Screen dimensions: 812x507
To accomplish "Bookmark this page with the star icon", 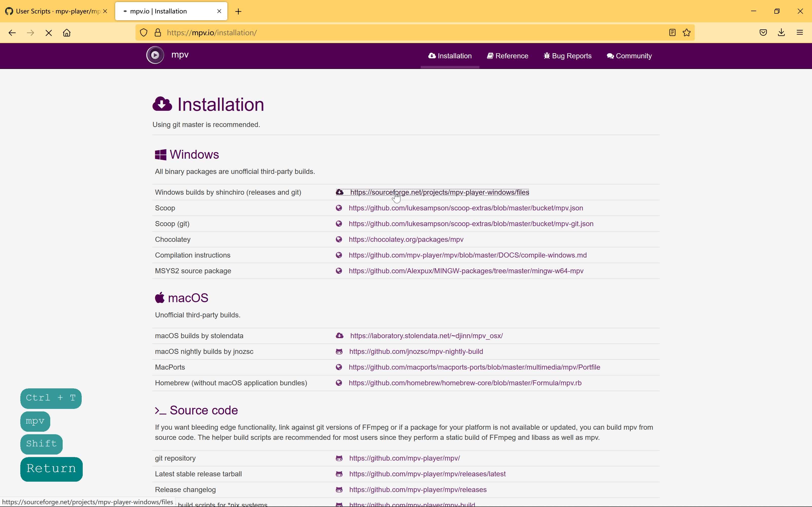I will pyautogui.click(x=686, y=32).
